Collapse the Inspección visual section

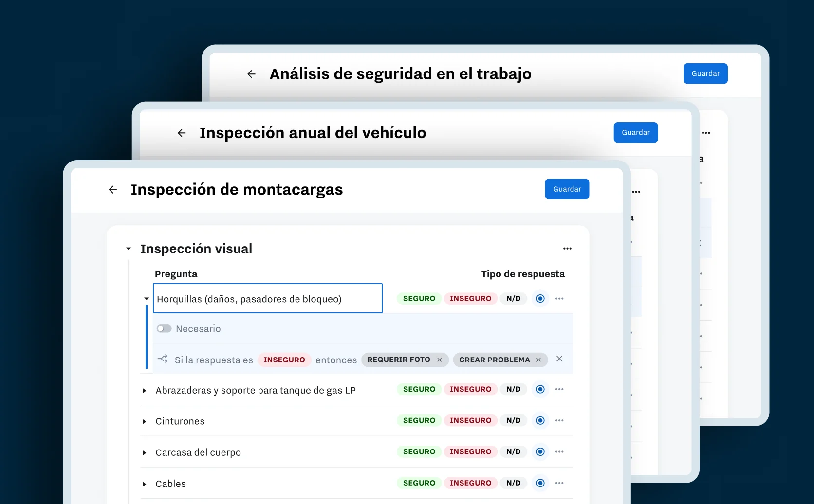(x=129, y=249)
